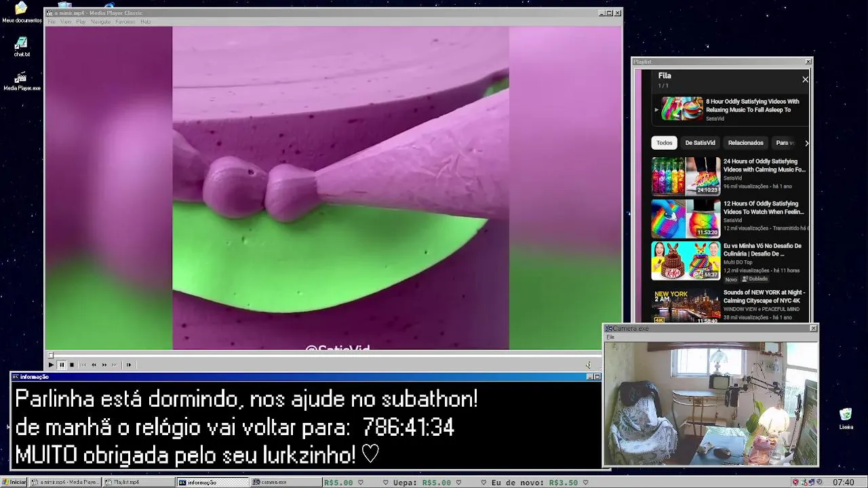
Task: Click the Media Player Classic title bar icon
Action: (x=50, y=13)
